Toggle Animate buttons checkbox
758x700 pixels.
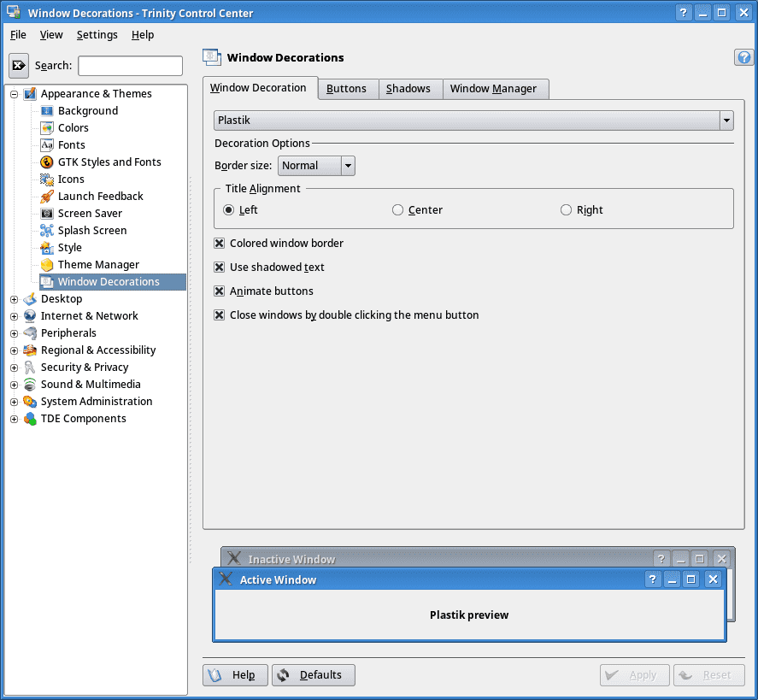point(219,291)
